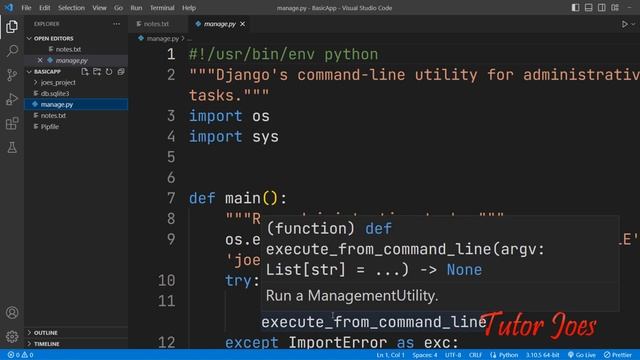The image size is (640, 360).
Task: Show errors and warnings in status bar
Action: (x=20, y=355)
